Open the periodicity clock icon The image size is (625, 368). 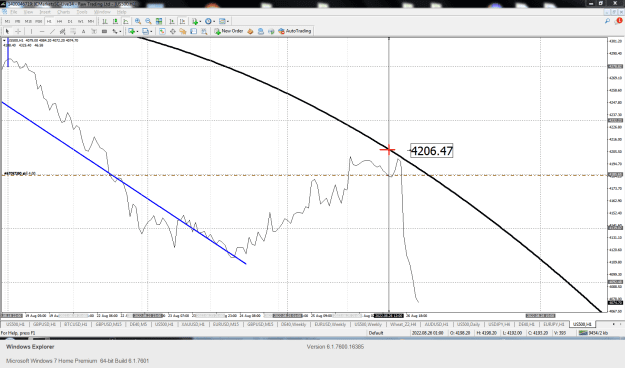(x=208, y=21)
